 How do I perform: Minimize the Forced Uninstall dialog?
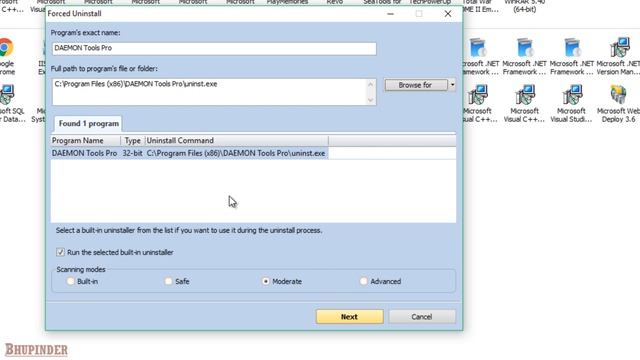pos(391,13)
